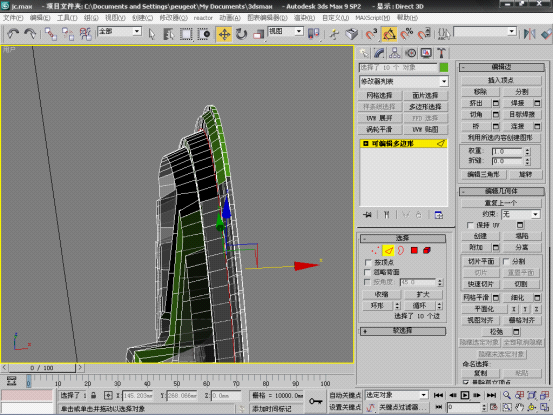The height and width of the screenshot is (415, 553).
Task: Select Polygon sub-object level red square
Action: pyautogui.click(x=414, y=250)
